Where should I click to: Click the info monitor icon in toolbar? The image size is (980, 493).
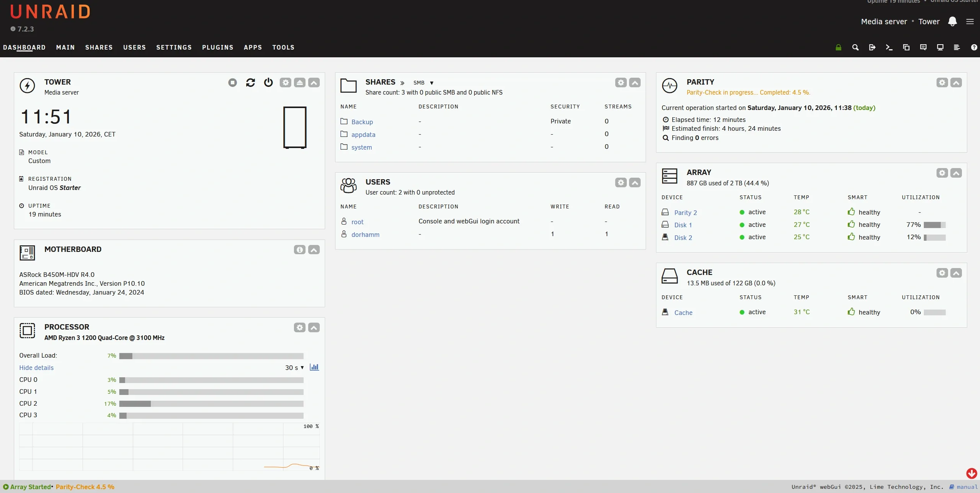point(940,47)
